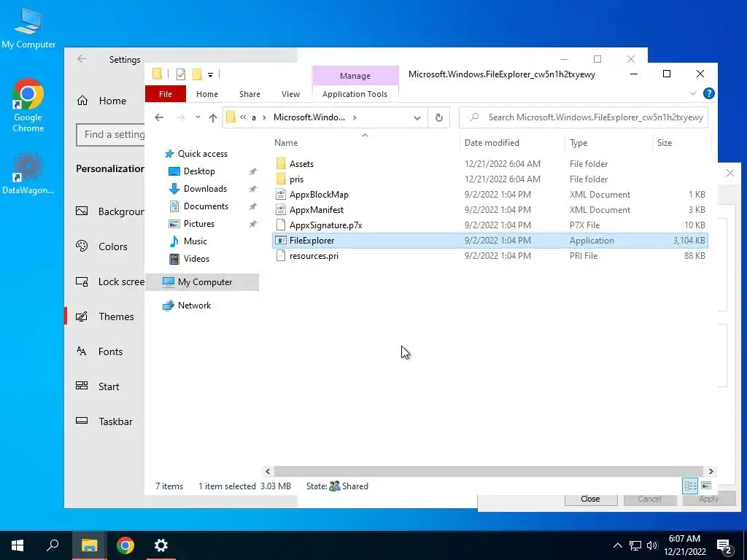Open Themes in Settings sidebar
This screenshot has width=747, height=560.
116,316
